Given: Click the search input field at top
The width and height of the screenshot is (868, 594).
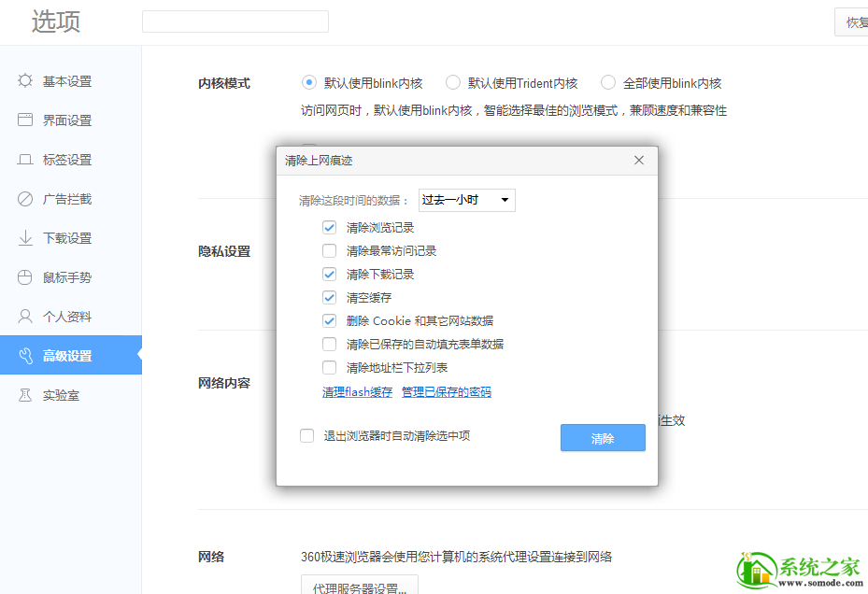Looking at the screenshot, I should 235,21.
